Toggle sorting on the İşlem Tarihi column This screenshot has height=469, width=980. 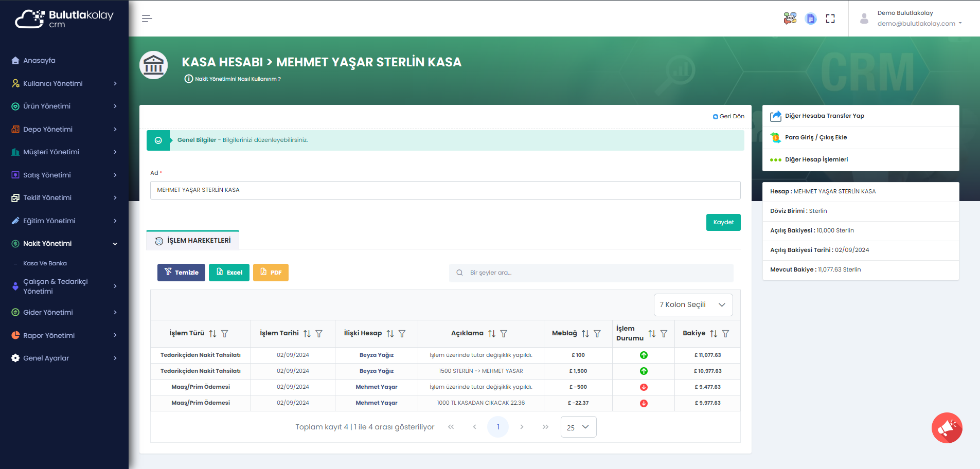click(x=307, y=333)
